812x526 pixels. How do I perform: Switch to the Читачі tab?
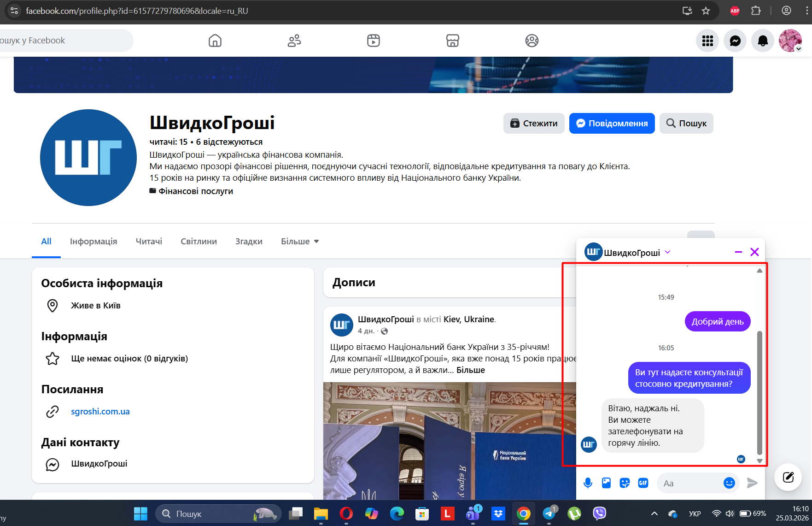coord(149,242)
